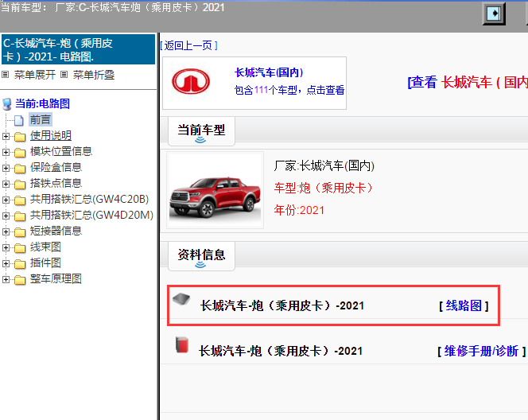
Task: Click the computer icon beside 当前:电路图
Action: click(7, 104)
